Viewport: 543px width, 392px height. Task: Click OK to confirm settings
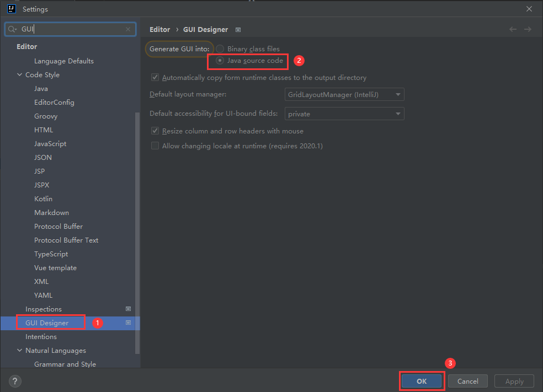(422, 382)
